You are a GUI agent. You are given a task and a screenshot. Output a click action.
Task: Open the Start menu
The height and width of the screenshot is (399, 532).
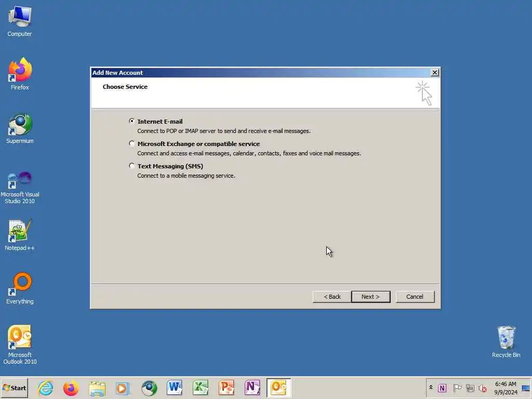click(x=14, y=388)
